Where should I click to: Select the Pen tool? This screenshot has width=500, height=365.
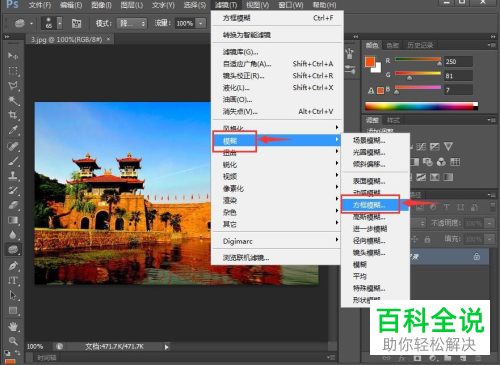pos(13,266)
